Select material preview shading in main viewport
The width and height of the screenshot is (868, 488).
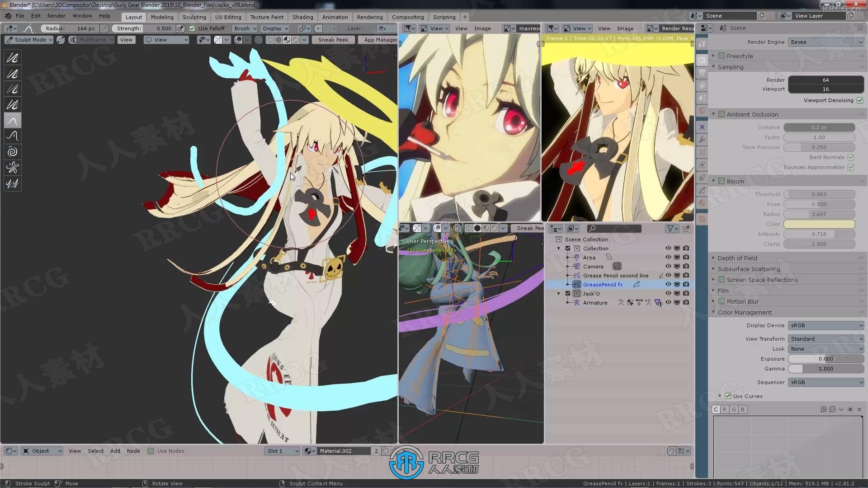287,40
